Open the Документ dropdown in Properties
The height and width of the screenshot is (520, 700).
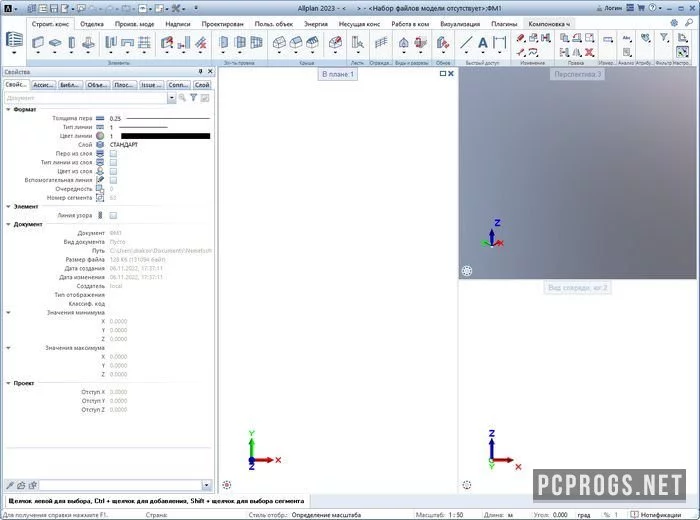(x=171, y=98)
